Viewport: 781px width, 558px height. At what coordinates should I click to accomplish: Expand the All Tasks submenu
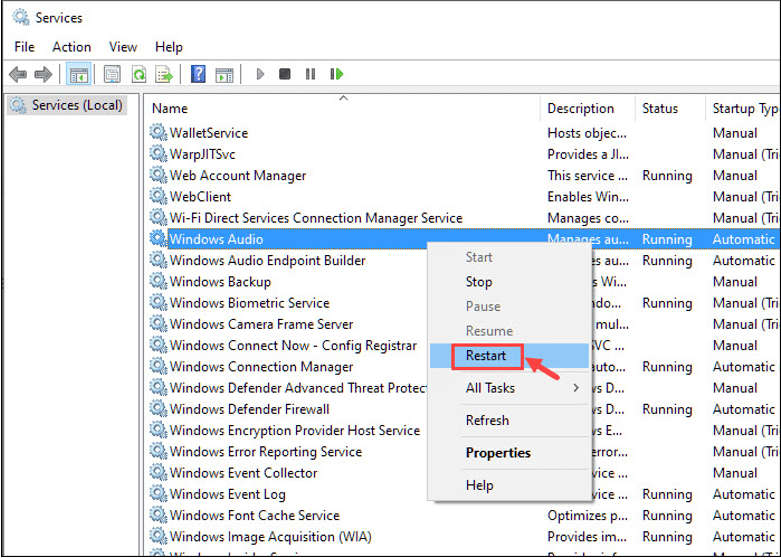pos(509,388)
